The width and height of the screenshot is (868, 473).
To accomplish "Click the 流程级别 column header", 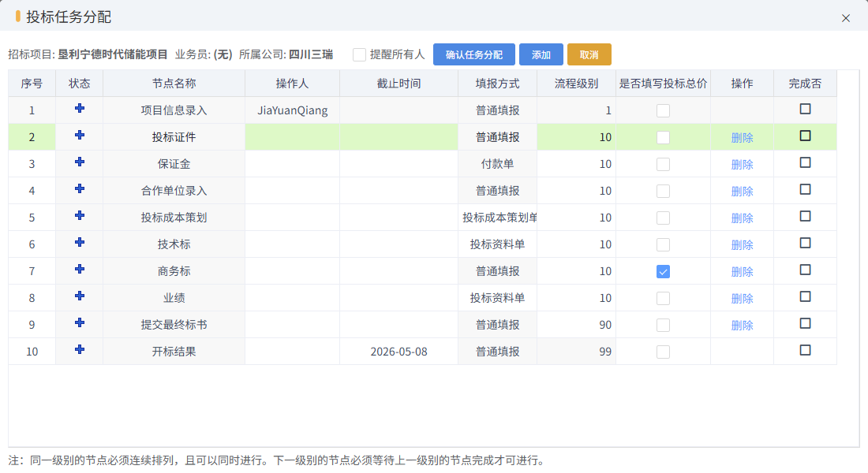I will 576,84.
